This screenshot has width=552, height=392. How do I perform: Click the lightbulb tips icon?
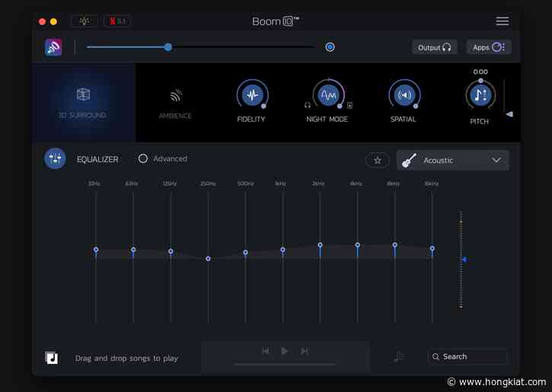point(85,21)
